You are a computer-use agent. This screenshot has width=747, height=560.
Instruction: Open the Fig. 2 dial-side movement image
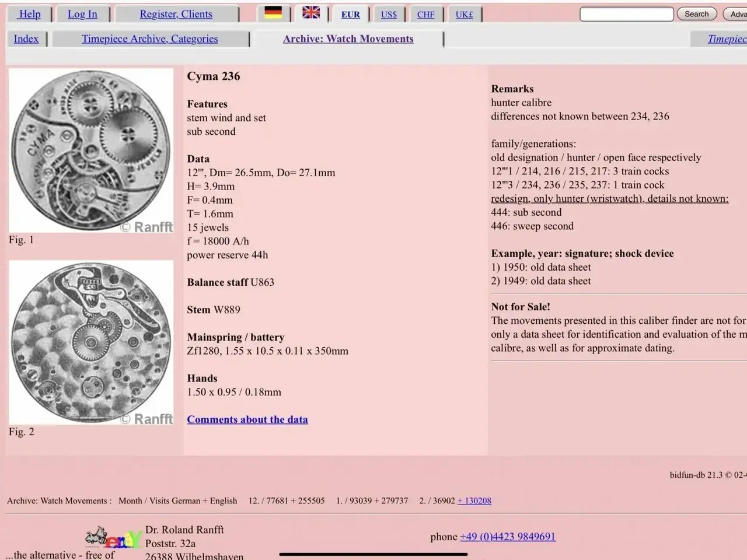(91, 342)
